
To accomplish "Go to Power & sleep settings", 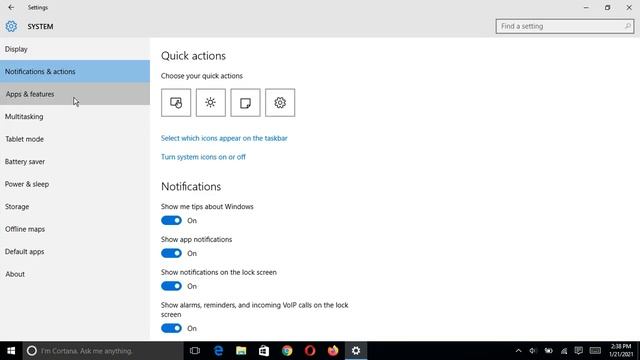I will tap(75, 184).
